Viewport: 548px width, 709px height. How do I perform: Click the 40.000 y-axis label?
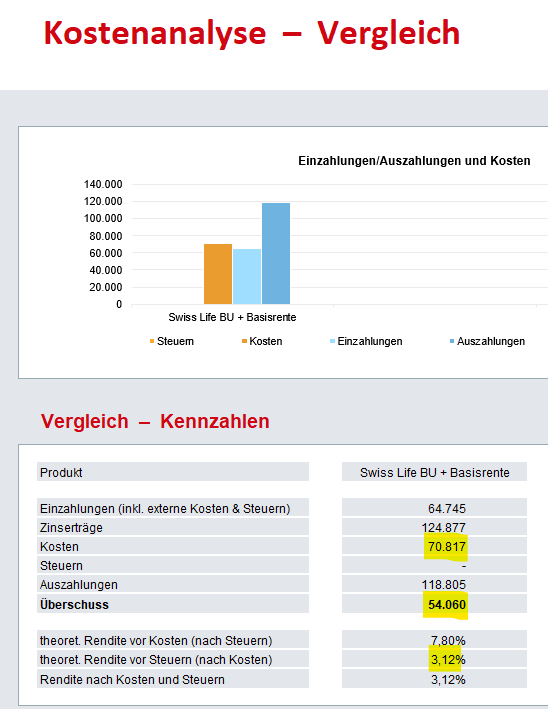tap(106, 270)
